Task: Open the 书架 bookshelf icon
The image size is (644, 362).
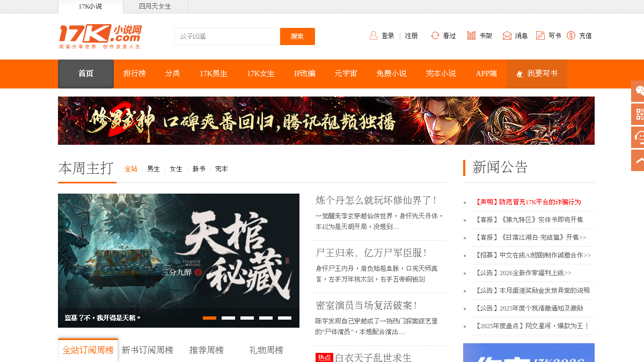Action: [x=471, y=35]
